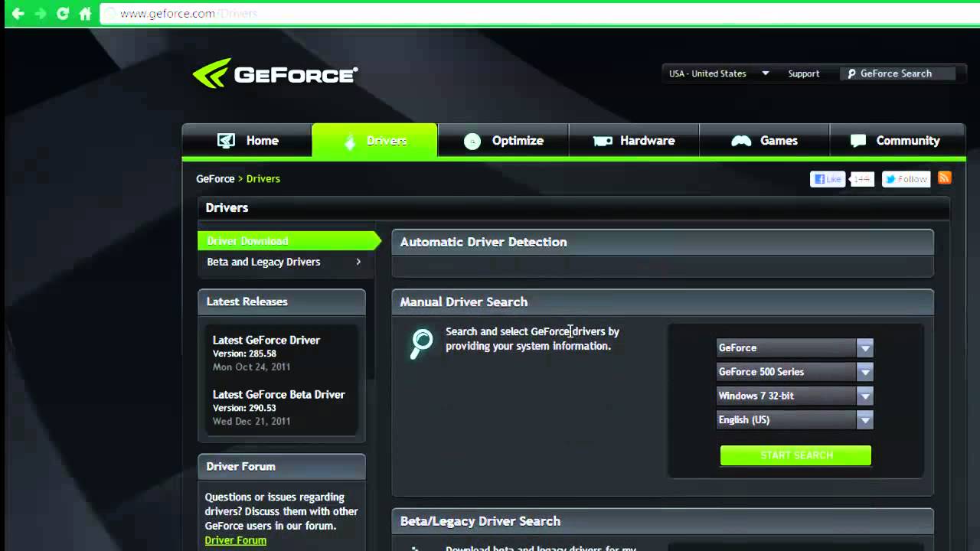Click the Mon Oct 24, 2011 date
980x551 pixels.
[251, 367]
